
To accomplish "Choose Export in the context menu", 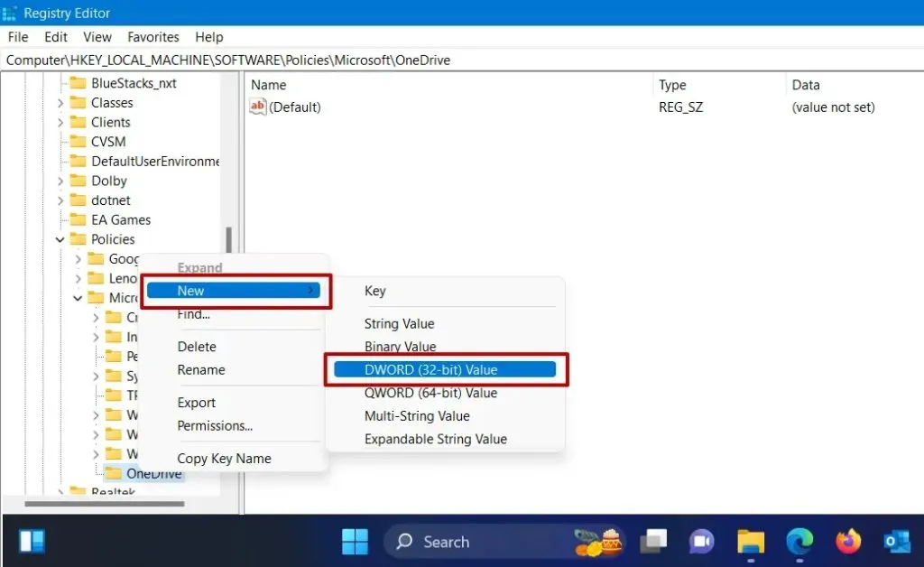I will [x=196, y=403].
